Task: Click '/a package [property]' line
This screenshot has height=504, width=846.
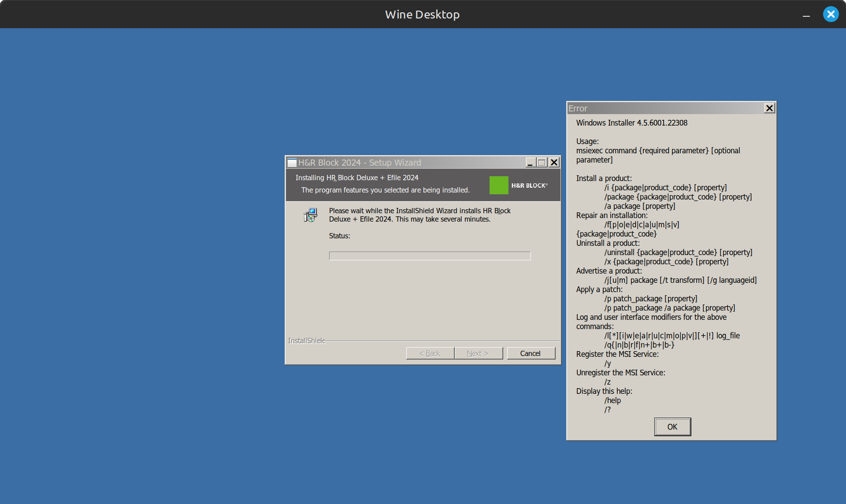Action: tap(640, 206)
